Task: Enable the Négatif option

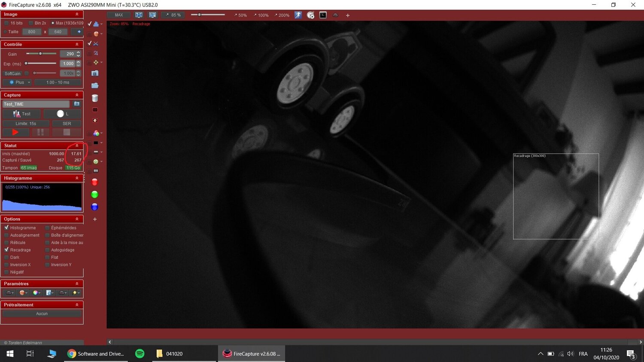Action: tap(6, 272)
